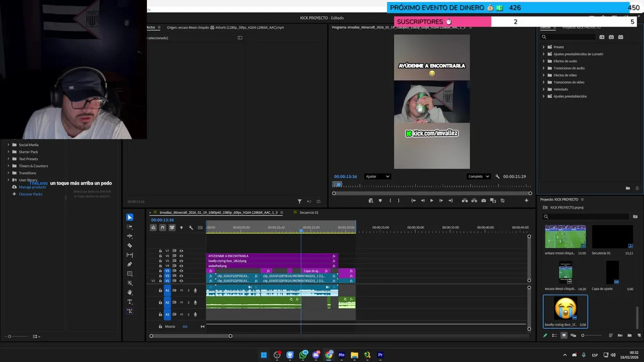Screen dimensions: 644x362
Task: Open Media Encoder in the taskbar
Action: 342,355
